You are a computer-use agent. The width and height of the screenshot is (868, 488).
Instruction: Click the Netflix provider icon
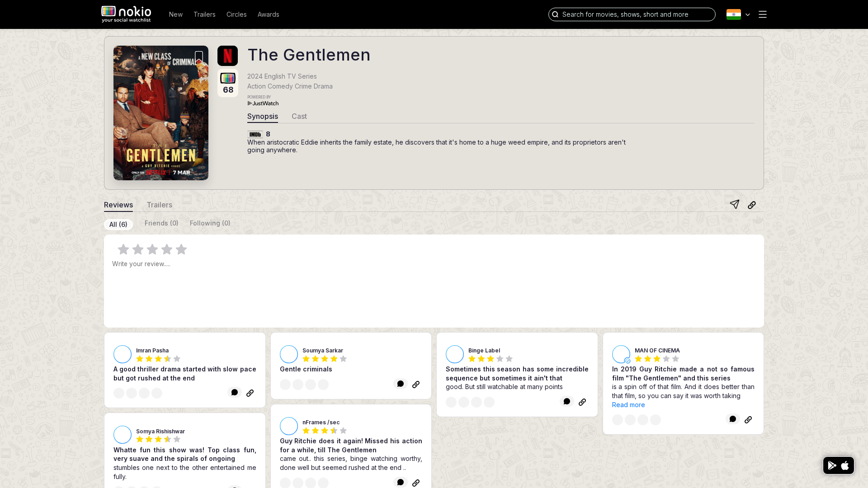pyautogui.click(x=227, y=56)
